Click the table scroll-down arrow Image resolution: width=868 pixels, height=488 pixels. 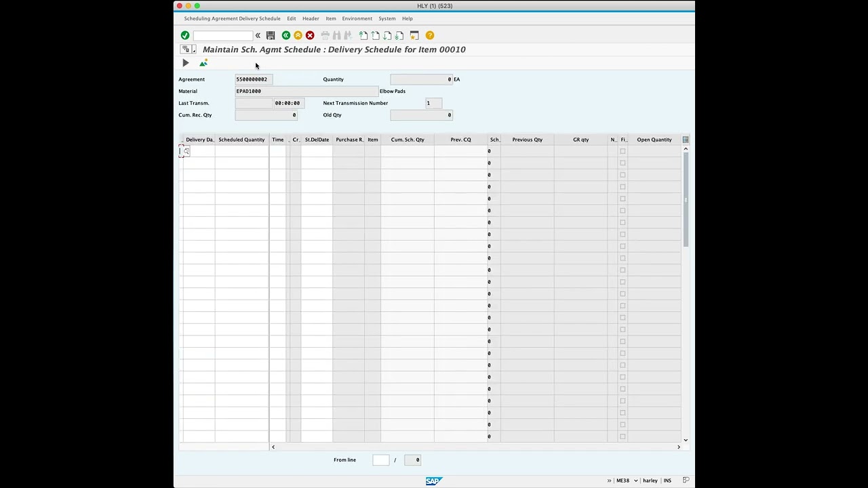[686, 441]
